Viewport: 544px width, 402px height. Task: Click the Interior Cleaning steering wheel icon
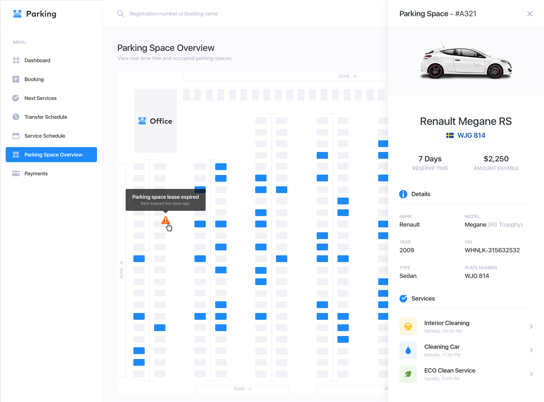click(x=408, y=326)
